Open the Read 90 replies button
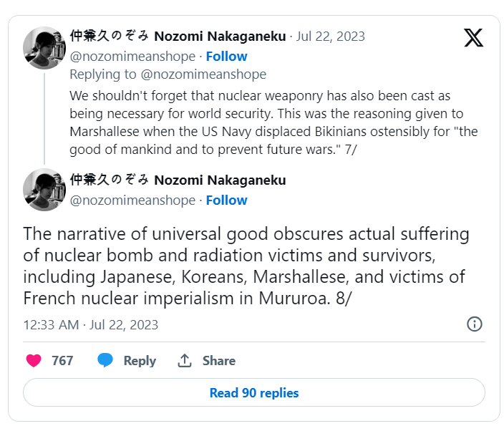The height and width of the screenshot is (426, 504). [x=253, y=393]
